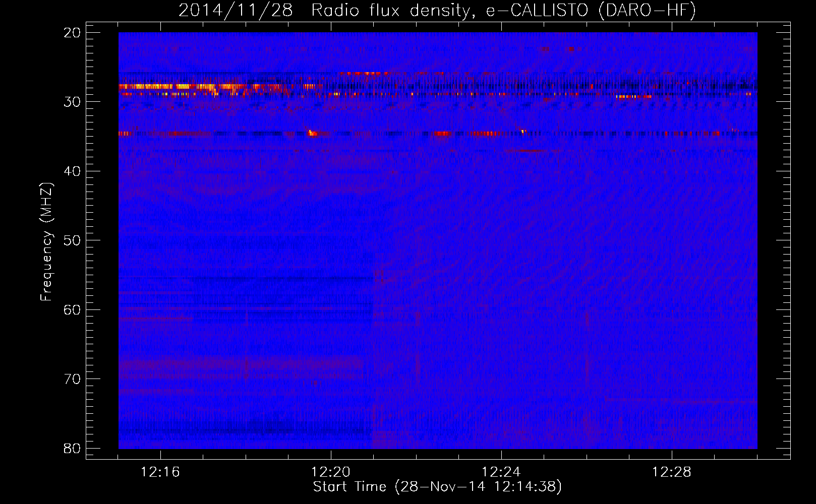Click the 'Start Time (28-Nov-14 12:14:38)' label
The image size is (816, 504).
pyautogui.click(x=437, y=487)
